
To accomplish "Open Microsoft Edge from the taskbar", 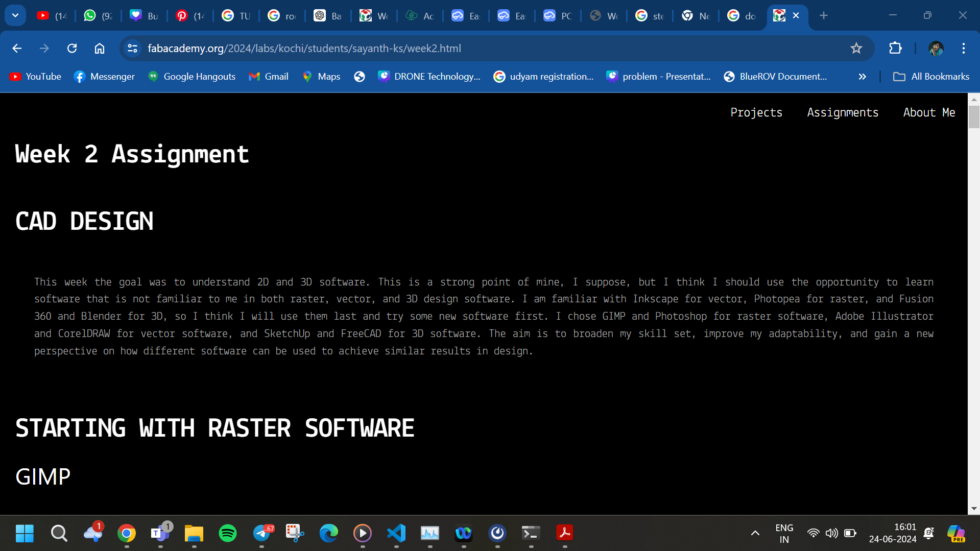I will (329, 533).
